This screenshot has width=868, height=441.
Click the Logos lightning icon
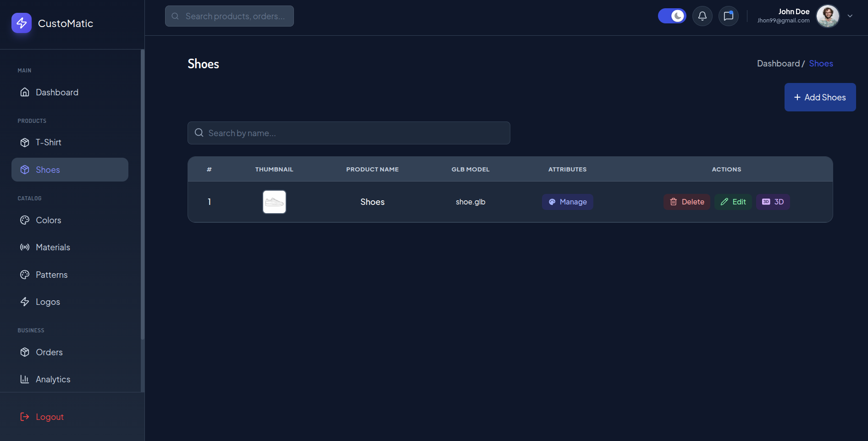[x=25, y=302]
